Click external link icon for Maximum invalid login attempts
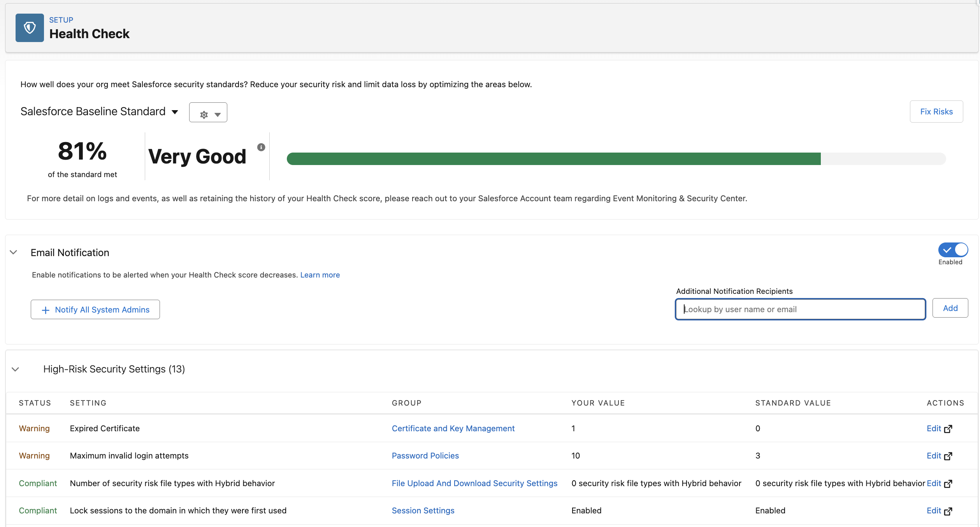Screen dimensions: 980x527 948,456
